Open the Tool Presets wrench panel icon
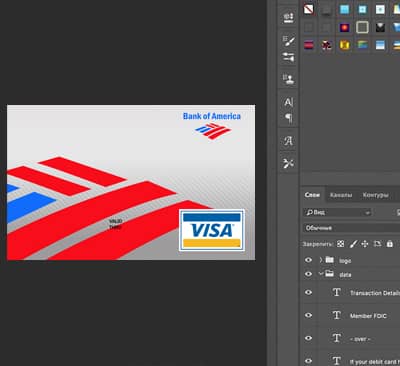400x366 pixels. 289,163
